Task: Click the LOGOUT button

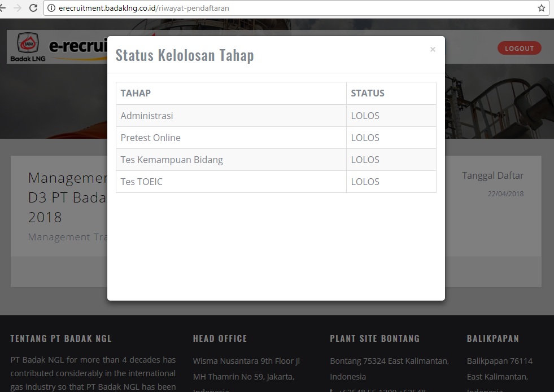Action: [x=520, y=49]
